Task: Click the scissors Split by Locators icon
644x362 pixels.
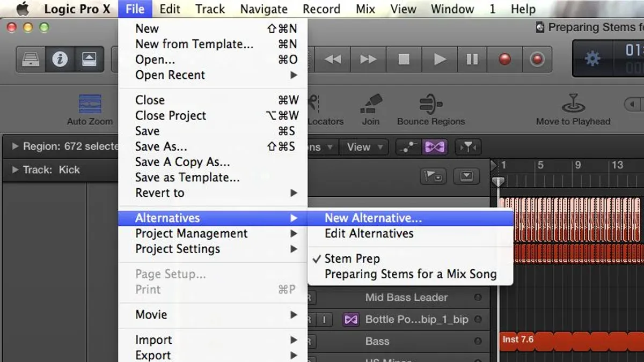Action: coord(314,104)
